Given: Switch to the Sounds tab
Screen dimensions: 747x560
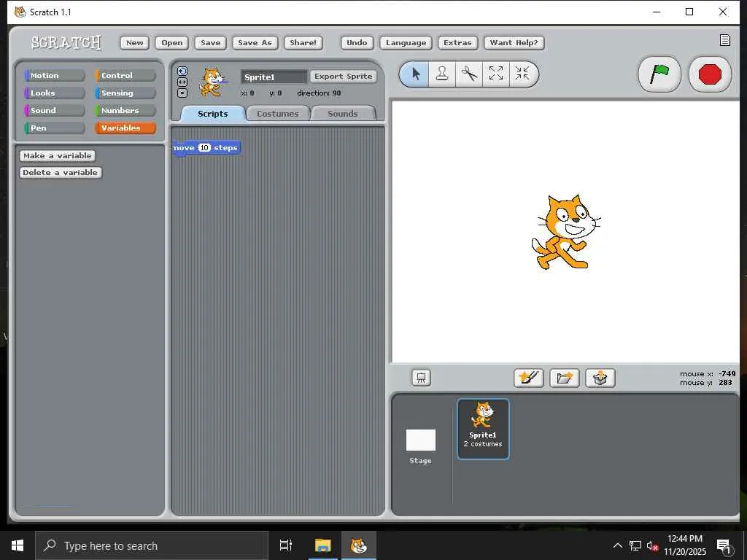Looking at the screenshot, I should (x=343, y=114).
